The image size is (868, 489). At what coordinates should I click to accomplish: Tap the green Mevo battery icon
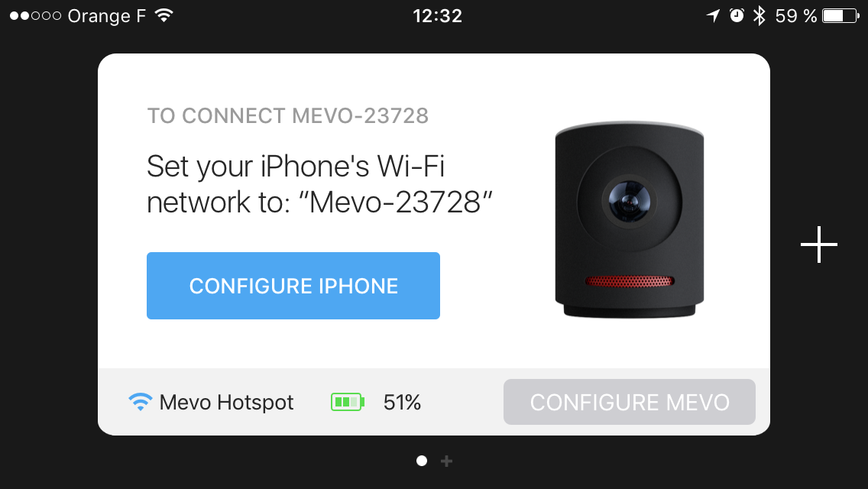[x=348, y=402]
